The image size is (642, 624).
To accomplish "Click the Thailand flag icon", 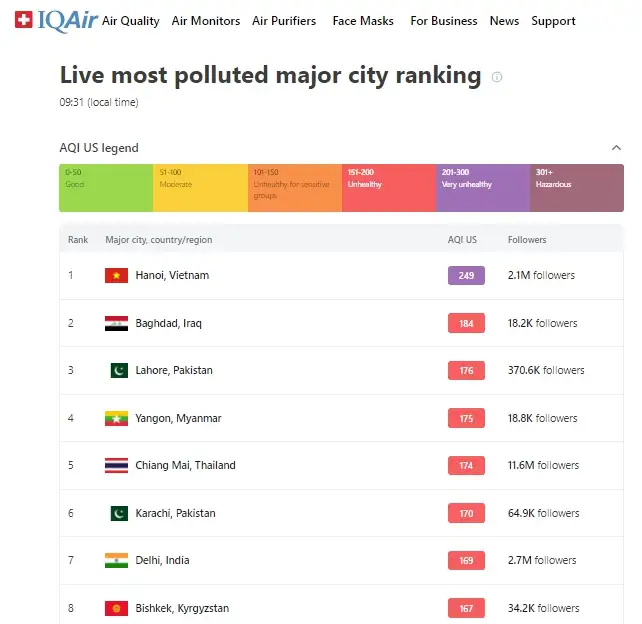I will pos(116,465).
